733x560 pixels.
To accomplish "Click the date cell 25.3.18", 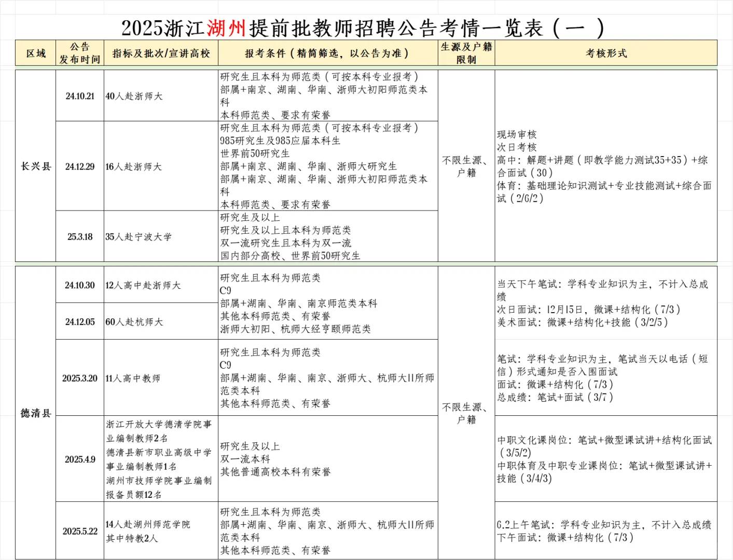I will pos(79,236).
